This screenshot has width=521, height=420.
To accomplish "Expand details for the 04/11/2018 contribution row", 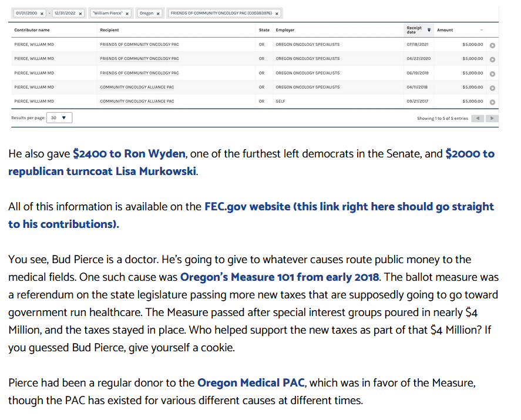I will [x=492, y=88].
